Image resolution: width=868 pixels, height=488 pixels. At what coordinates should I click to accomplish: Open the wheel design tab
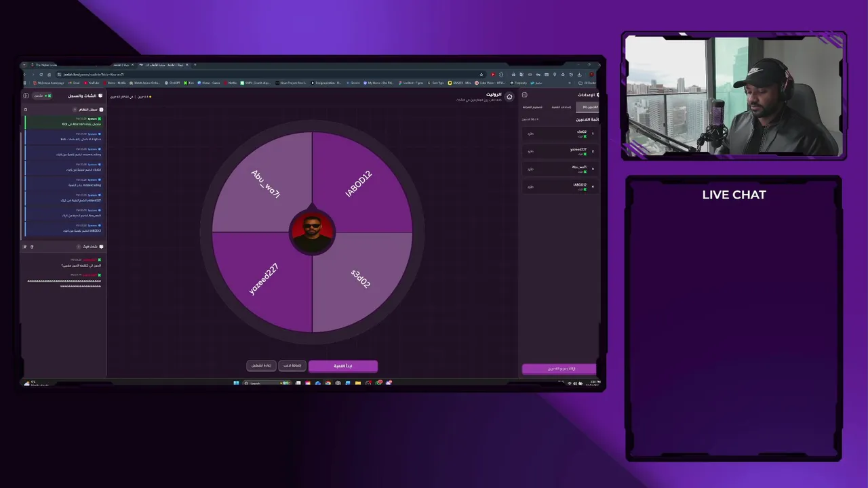coord(533,107)
